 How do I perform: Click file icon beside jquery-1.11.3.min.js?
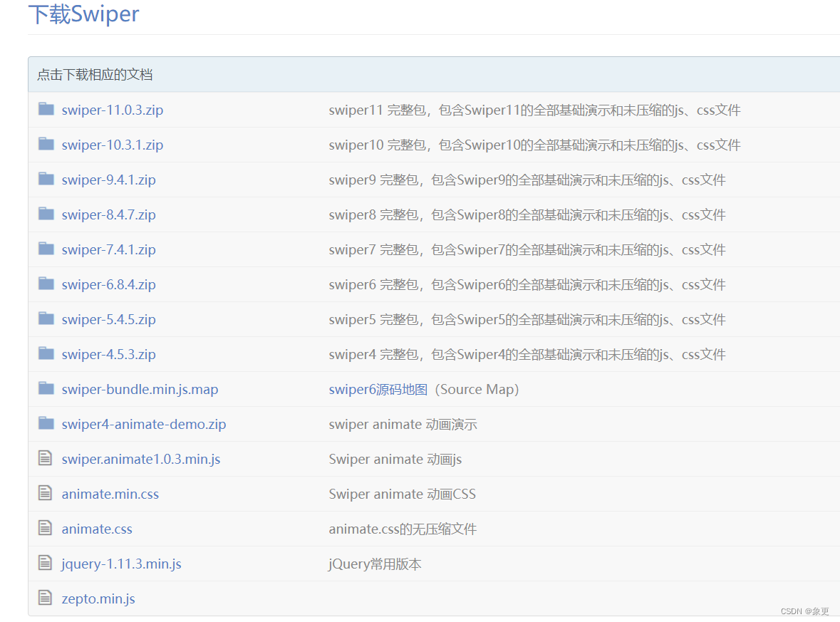click(x=46, y=563)
